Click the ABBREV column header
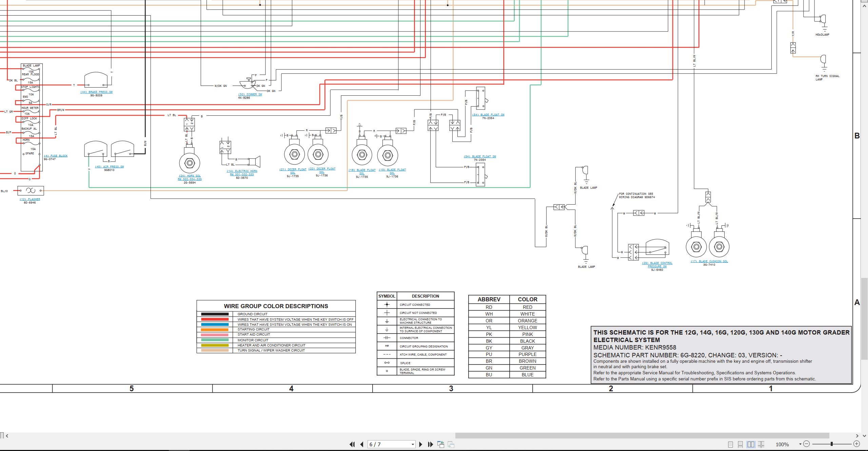Screen dimensions: 868x451 coord(489,299)
